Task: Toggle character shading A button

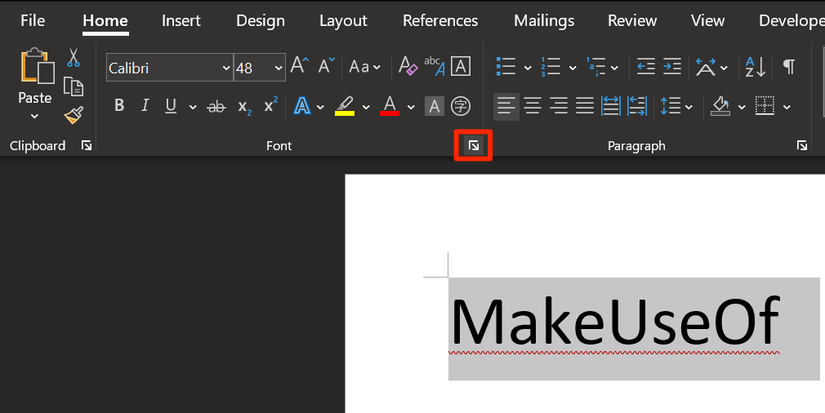Action: [435, 106]
